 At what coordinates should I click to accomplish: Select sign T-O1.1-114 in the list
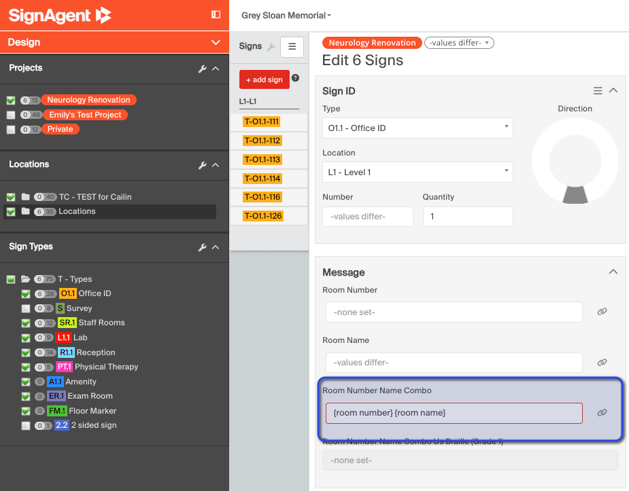(x=262, y=178)
